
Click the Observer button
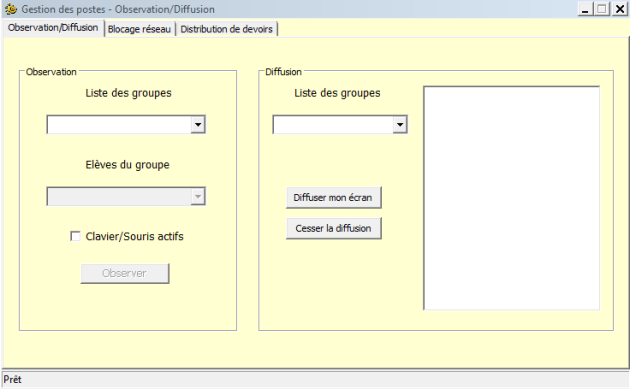pyautogui.click(x=125, y=273)
